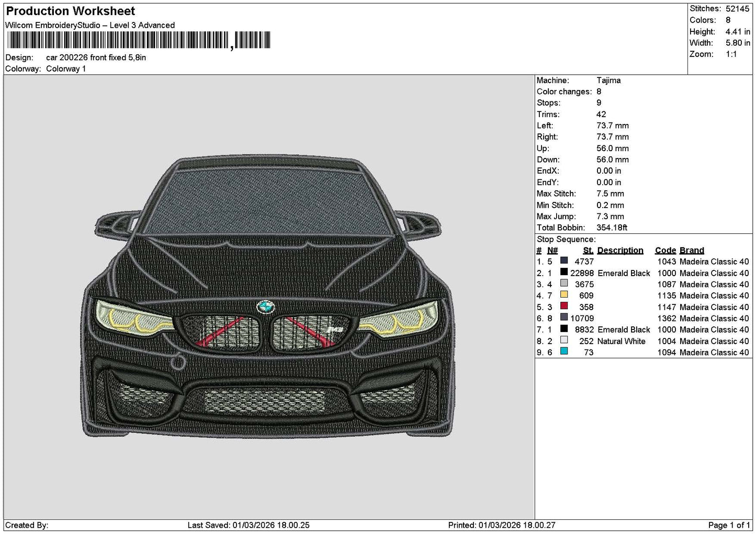Click the red swatch for stop 5
The image size is (756, 534).
(x=564, y=306)
